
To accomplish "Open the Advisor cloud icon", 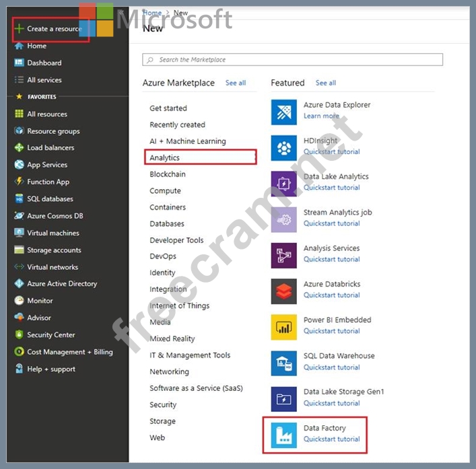I will (x=19, y=318).
